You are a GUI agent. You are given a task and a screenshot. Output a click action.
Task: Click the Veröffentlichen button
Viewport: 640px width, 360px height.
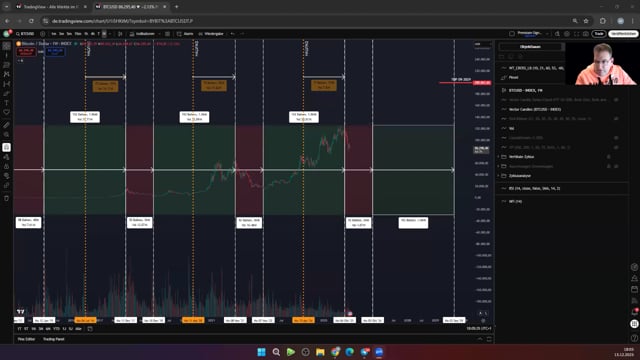pos(623,34)
